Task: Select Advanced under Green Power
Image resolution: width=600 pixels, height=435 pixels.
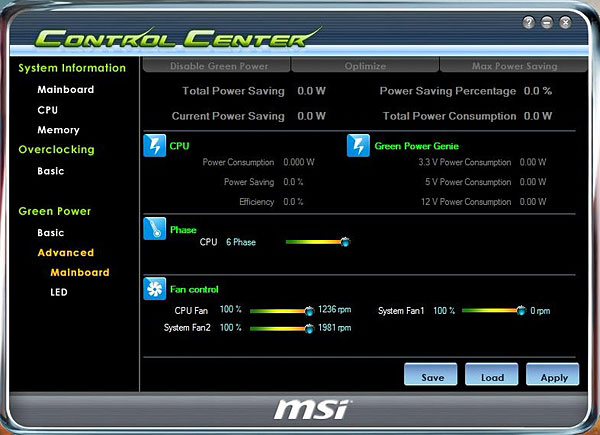Action: pos(65,253)
